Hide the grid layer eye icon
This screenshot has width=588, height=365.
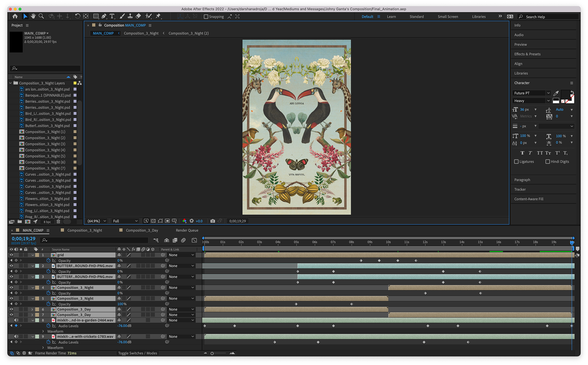click(x=11, y=255)
